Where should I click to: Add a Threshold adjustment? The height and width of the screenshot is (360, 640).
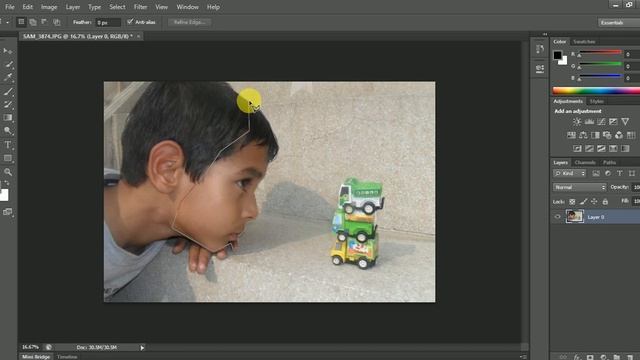pyautogui.click(x=601, y=149)
